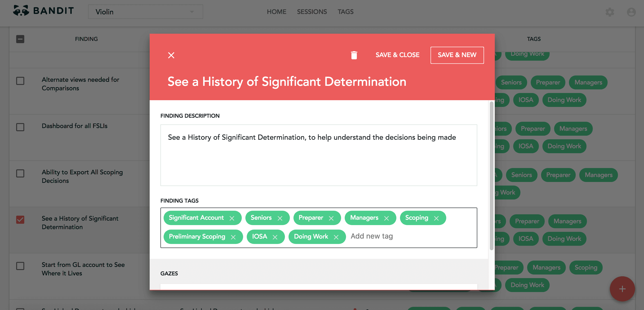Click the FINDING column header
Image resolution: width=644 pixels, height=310 pixels.
tap(86, 39)
